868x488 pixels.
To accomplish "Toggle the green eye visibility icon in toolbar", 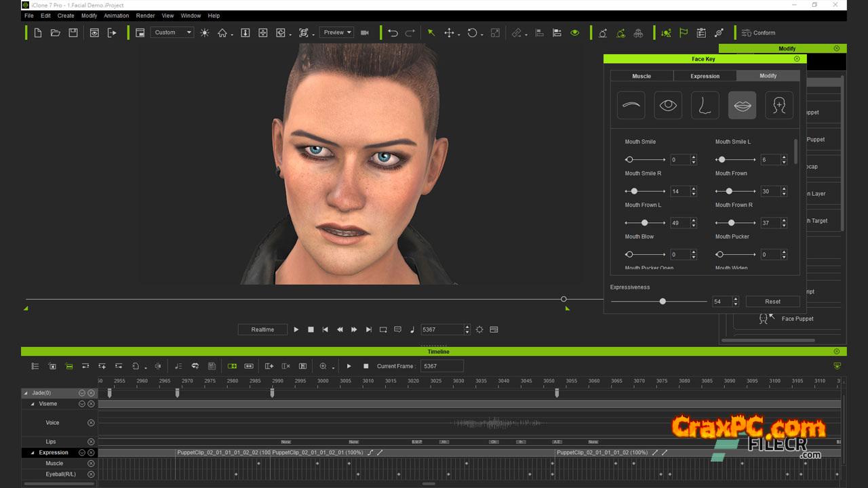I will coord(574,33).
